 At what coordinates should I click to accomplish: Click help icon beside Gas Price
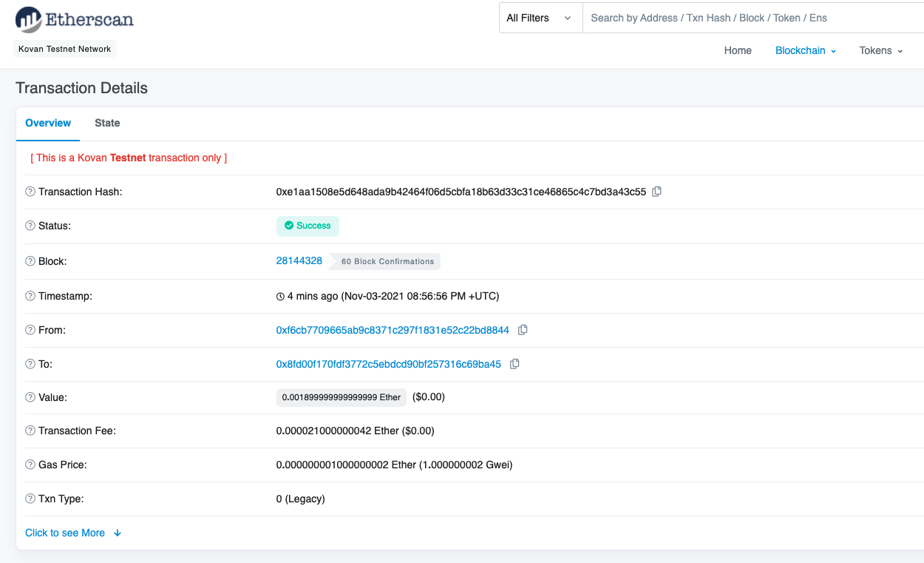tap(30, 465)
